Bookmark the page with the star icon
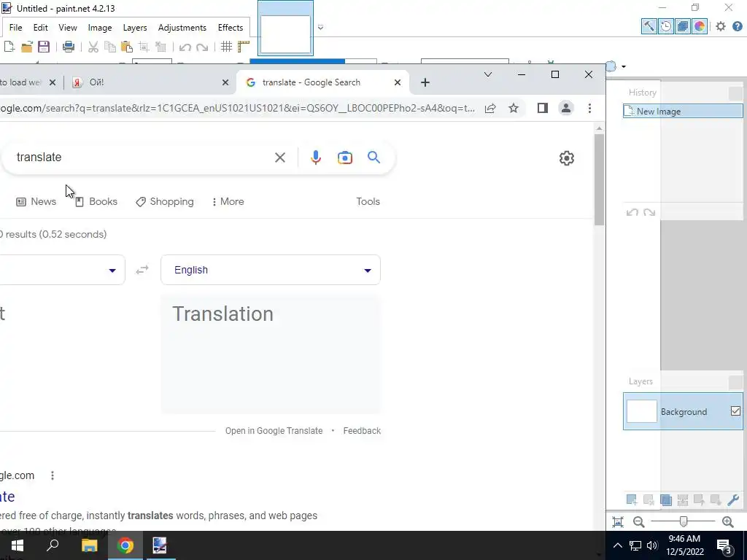Screen dimensions: 747x560 tap(513, 108)
